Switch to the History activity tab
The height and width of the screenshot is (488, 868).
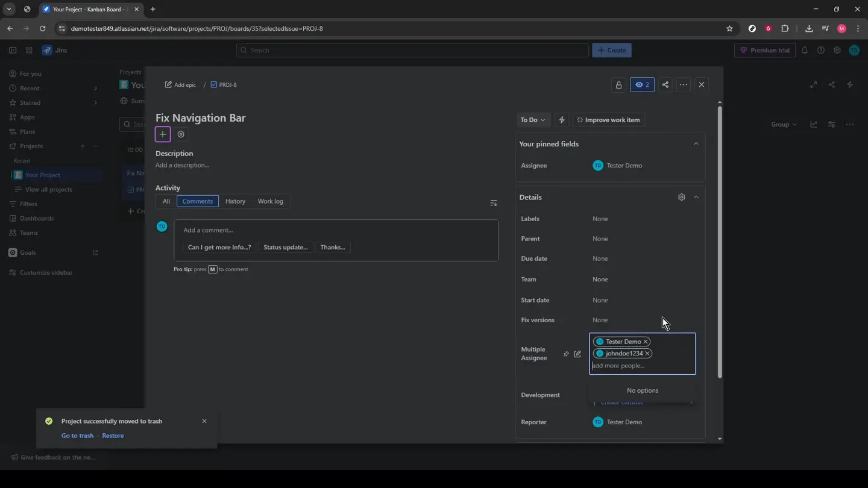click(235, 201)
